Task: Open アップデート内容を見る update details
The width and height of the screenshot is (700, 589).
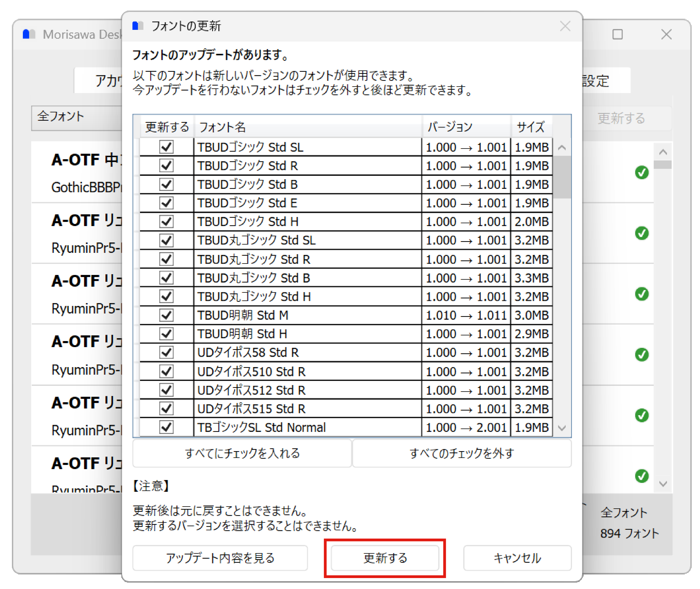Action: tap(220, 558)
